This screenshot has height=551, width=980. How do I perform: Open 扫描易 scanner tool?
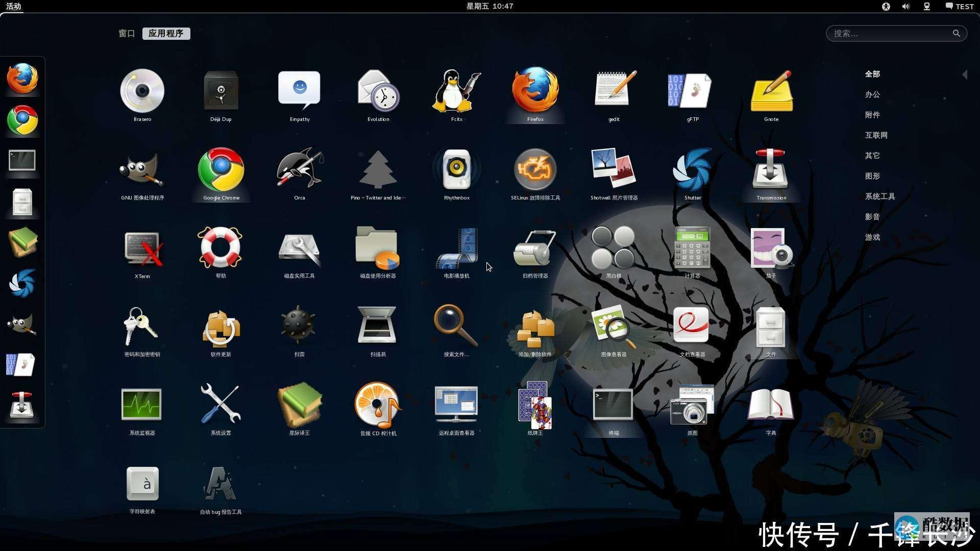[x=378, y=331]
